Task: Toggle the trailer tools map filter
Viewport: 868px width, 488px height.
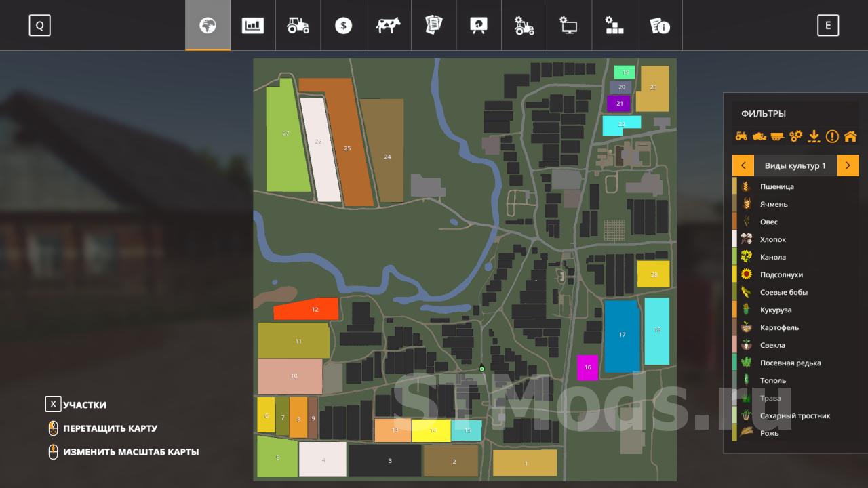Action: pos(777,136)
